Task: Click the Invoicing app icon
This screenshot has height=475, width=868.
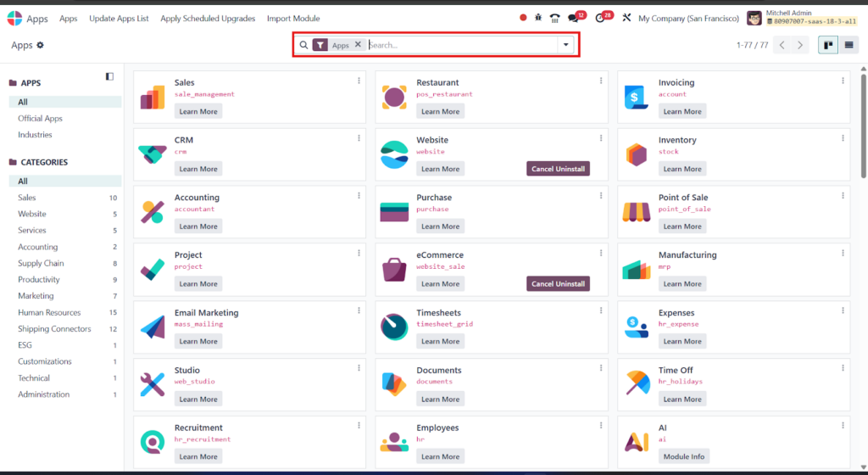Action: point(636,98)
